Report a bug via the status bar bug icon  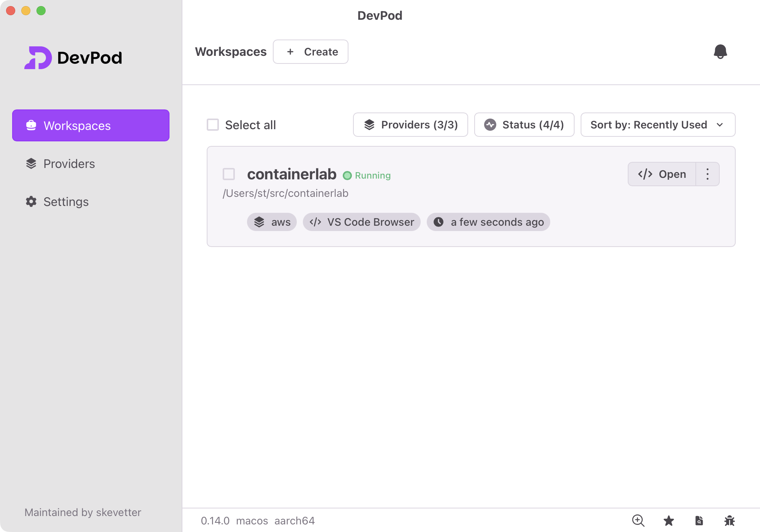[x=729, y=521]
